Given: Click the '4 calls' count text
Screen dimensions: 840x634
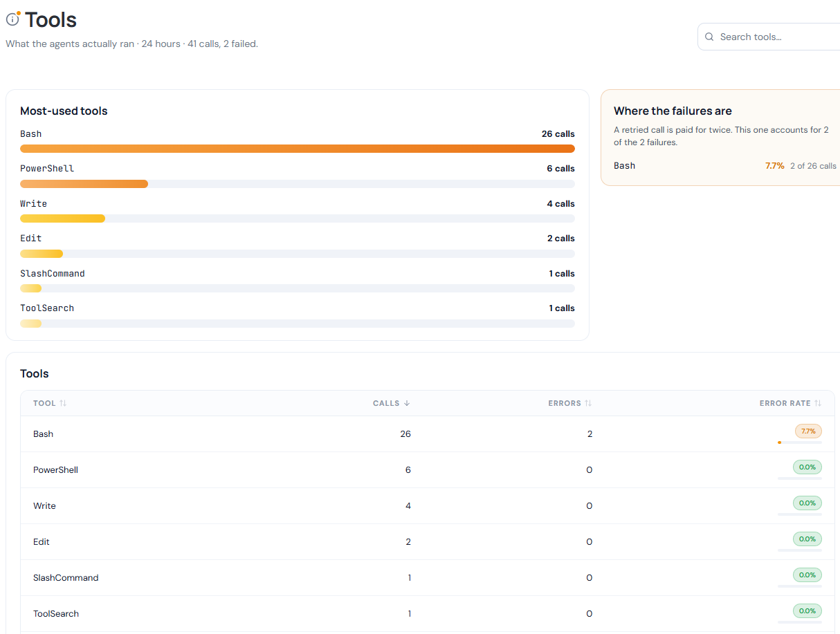Looking at the screenshot, I should coord(561,203).
